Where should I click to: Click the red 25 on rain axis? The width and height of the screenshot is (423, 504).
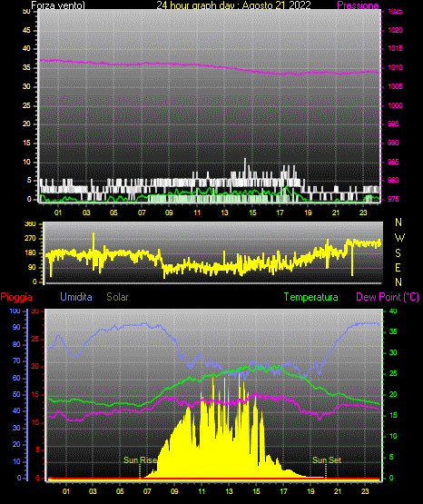[35, 339]
